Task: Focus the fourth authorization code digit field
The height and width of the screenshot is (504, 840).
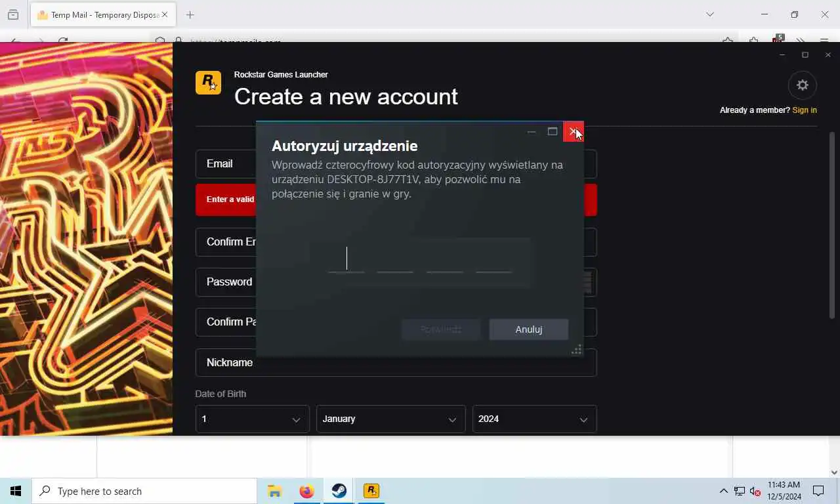Action: [493, 260]
